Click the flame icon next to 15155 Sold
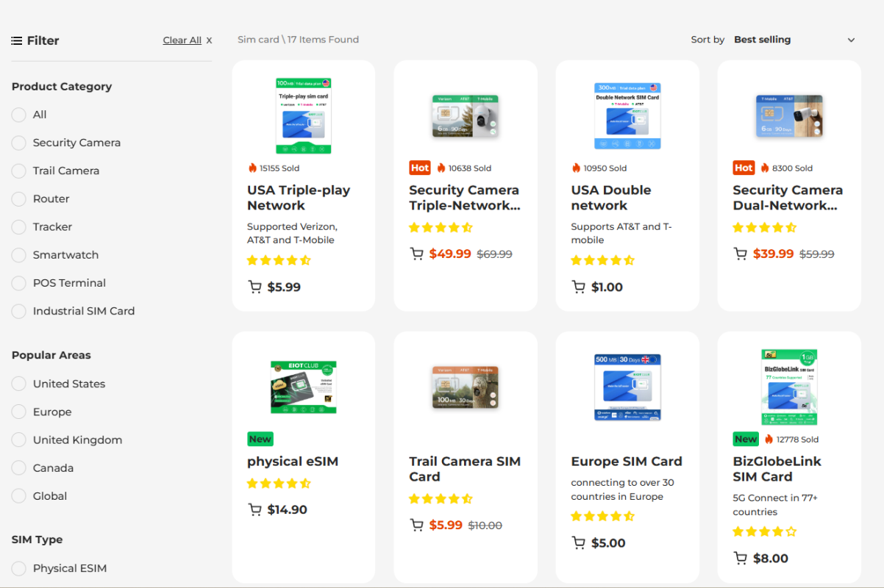The width and height of the screenshot is (884, 588). (252, 168)
